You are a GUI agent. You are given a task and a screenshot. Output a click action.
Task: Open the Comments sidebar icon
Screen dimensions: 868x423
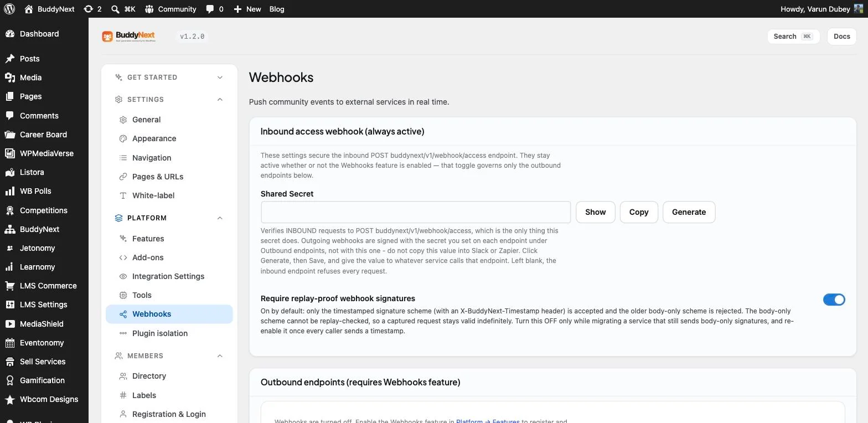pyautogui.click(x=9, y=116)
